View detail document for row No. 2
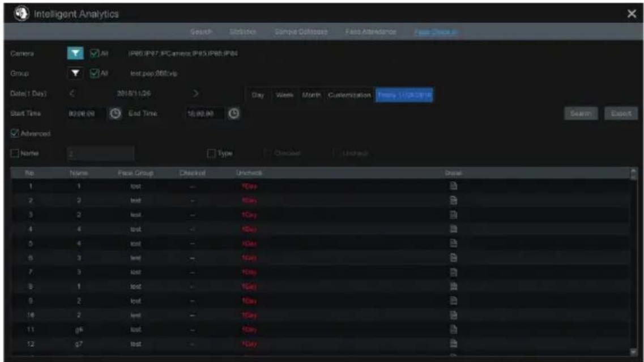 point(454,200)
